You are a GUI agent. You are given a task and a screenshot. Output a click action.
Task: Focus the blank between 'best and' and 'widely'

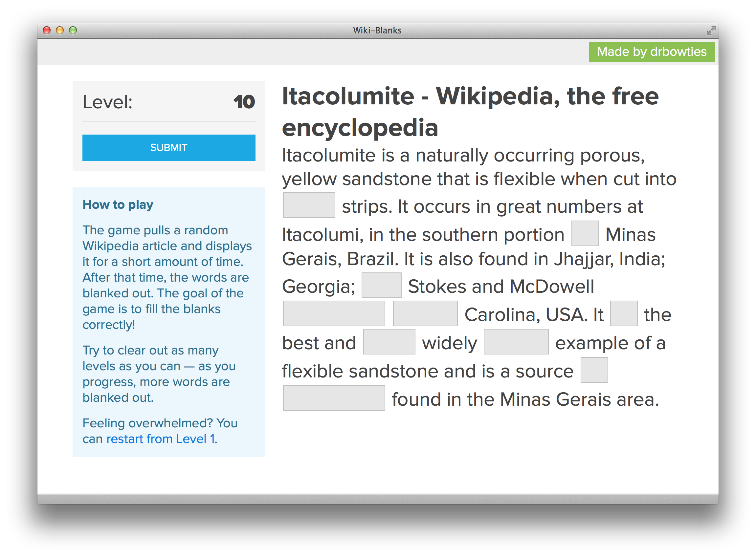point(389,342)
